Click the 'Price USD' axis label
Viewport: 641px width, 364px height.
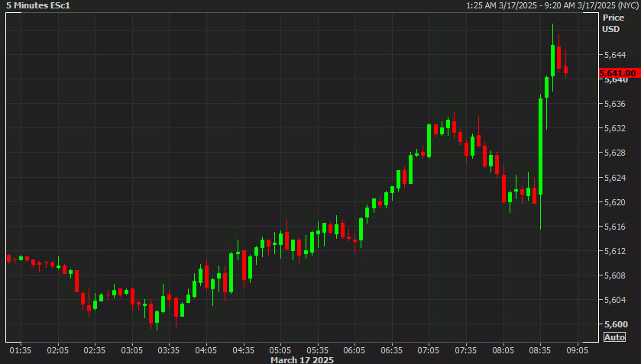[613, 24]
